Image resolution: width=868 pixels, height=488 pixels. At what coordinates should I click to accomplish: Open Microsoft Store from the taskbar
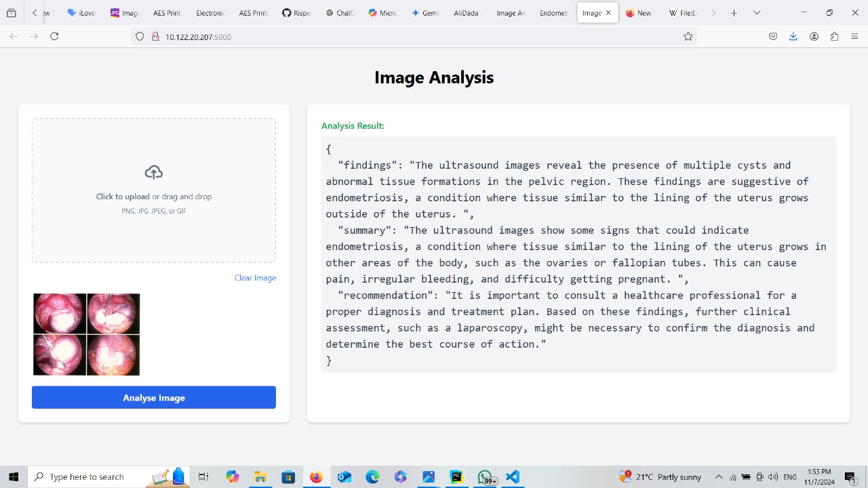[x=288, y=477]
